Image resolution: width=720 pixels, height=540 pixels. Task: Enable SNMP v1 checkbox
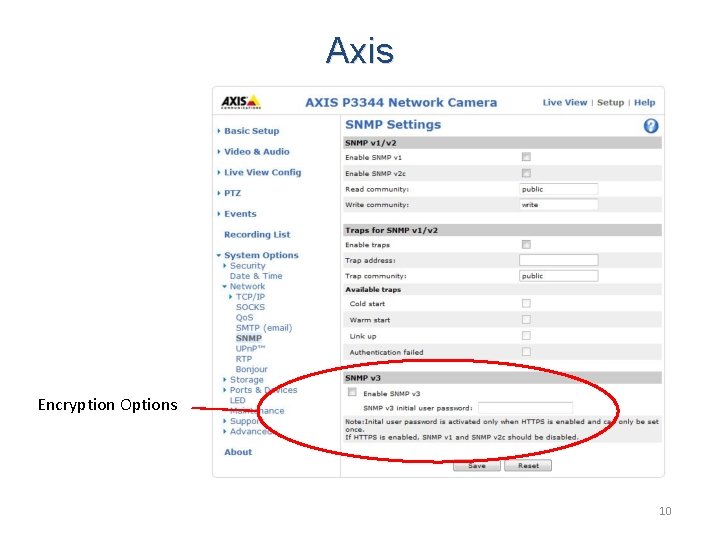point(526,157)
